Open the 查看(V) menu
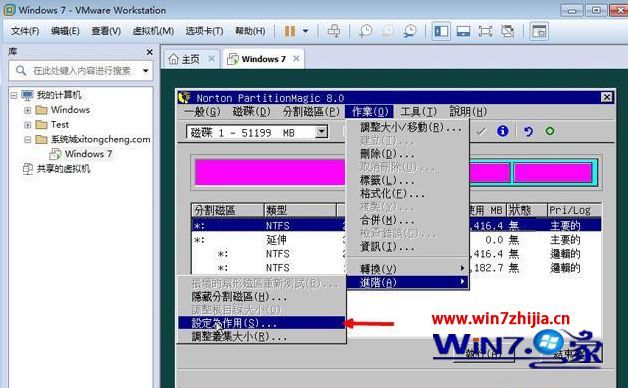Viewport: 628px width, 388px height. (106, 31)
